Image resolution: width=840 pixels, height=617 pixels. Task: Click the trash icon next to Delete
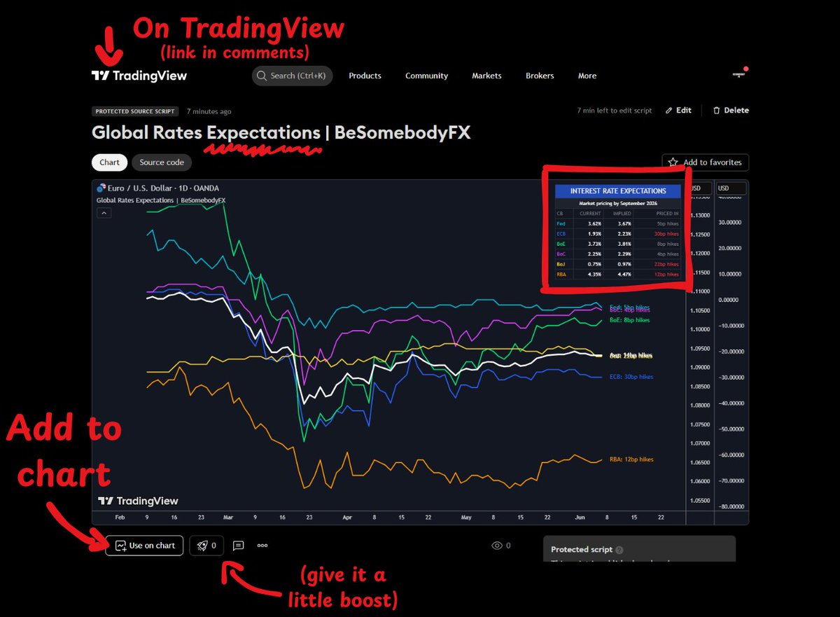pyautogui.click(x=716, y=111)
